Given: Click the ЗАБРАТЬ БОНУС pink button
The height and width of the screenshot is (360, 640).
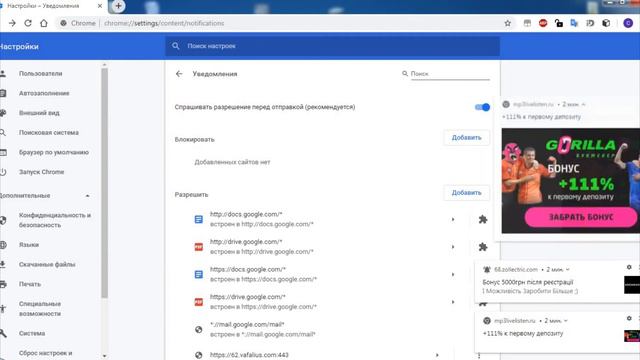Looking at the screenshot, I should coord(580,217).
